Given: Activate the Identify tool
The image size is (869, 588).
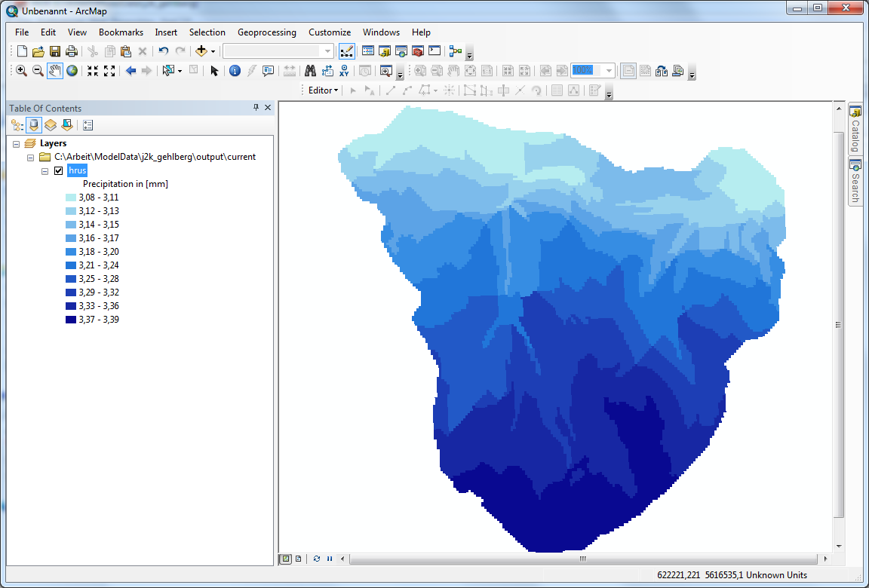Looking at the screenshot, I should [235, 70].
